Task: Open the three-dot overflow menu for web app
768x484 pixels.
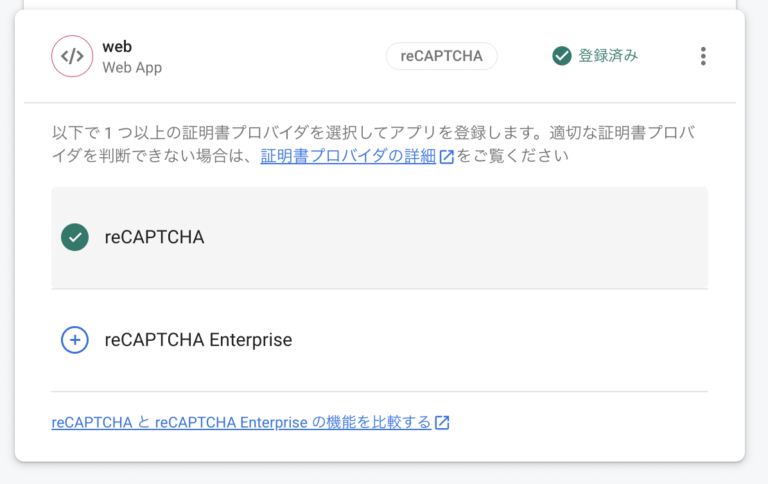Action: coord(703,56)
